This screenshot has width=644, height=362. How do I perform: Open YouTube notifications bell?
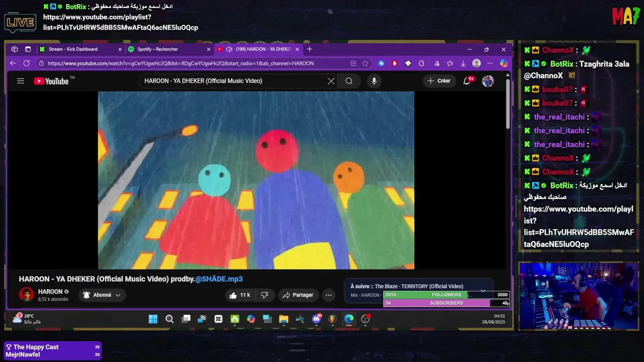pos(467,81)
